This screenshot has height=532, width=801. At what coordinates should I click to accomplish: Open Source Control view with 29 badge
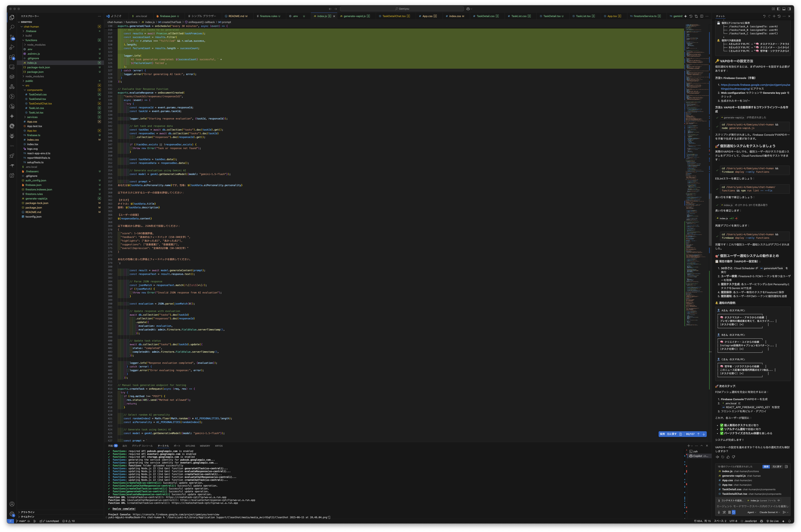tap(12, 37)
